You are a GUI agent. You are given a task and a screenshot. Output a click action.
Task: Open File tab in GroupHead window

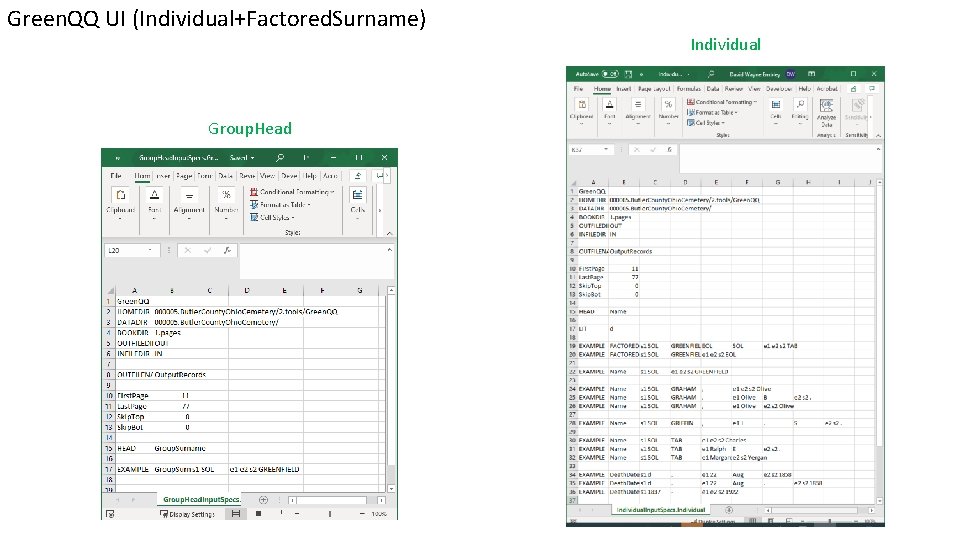coord(116,176)
